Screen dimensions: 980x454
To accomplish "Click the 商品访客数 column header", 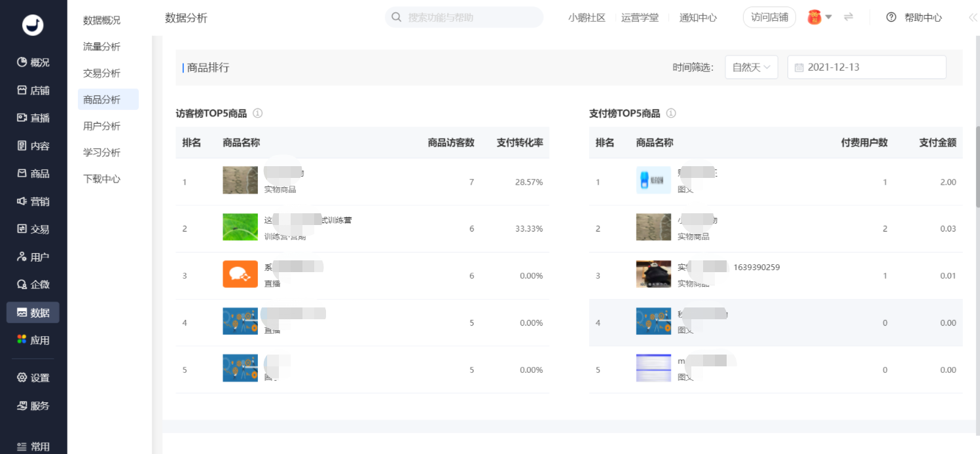I will [x=451, y=143].
